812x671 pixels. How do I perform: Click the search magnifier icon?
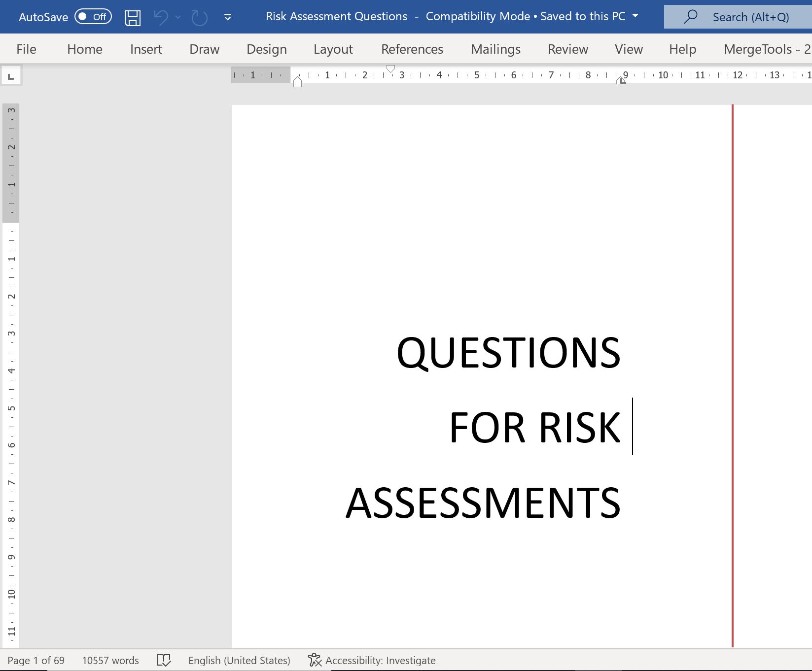tap(691, 17)
